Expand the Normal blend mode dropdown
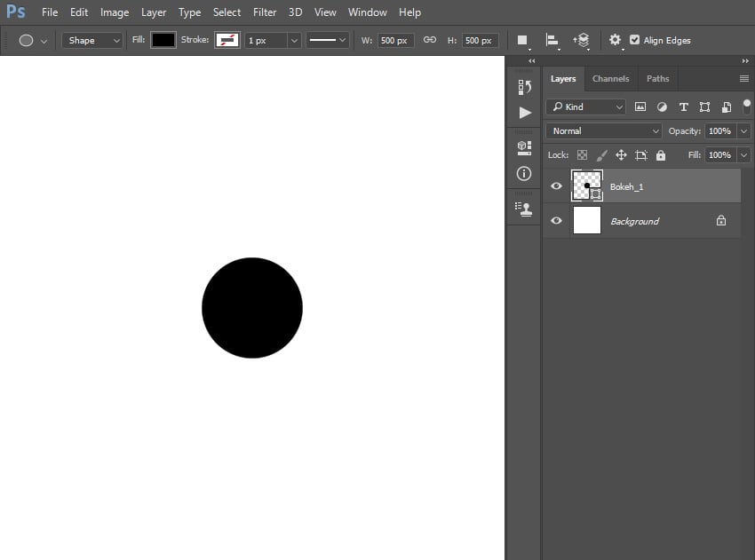The image size is (755, 560). pyautogui.click(x=604, y=131)
